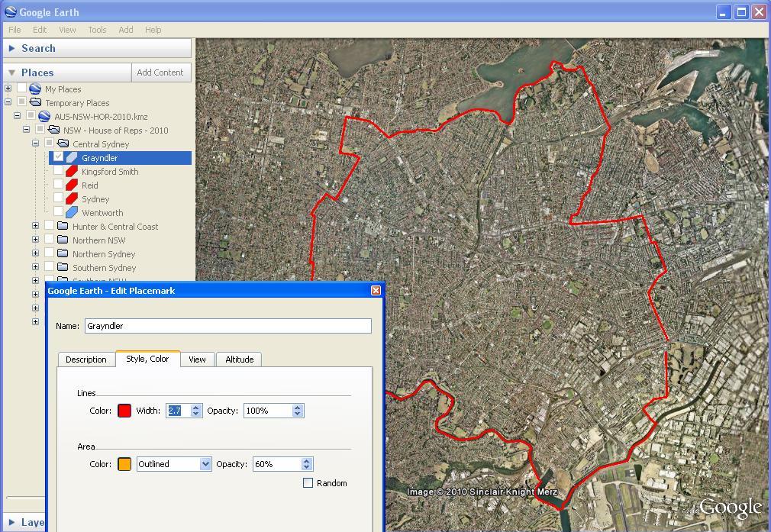This screenshot has height=532, width=771.
Task: Click the Hunter & Central Coast folder icon
Action: (63, 226)
